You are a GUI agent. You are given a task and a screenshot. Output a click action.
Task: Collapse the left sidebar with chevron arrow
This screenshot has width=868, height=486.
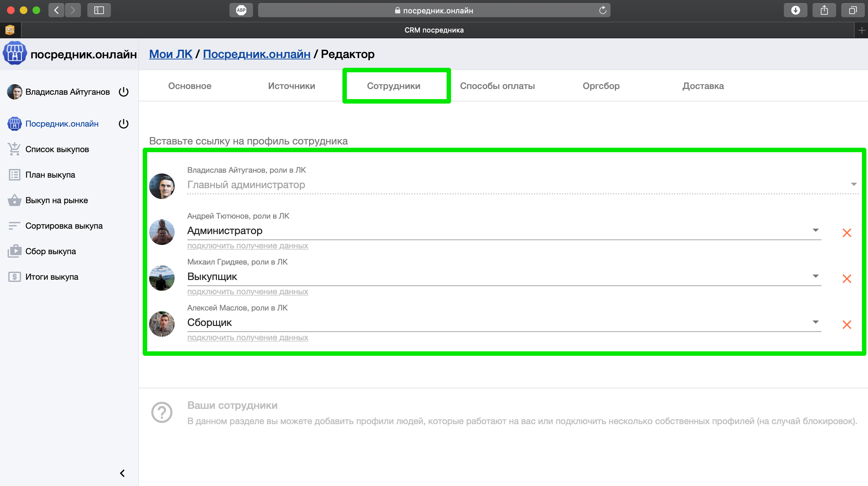122,473
